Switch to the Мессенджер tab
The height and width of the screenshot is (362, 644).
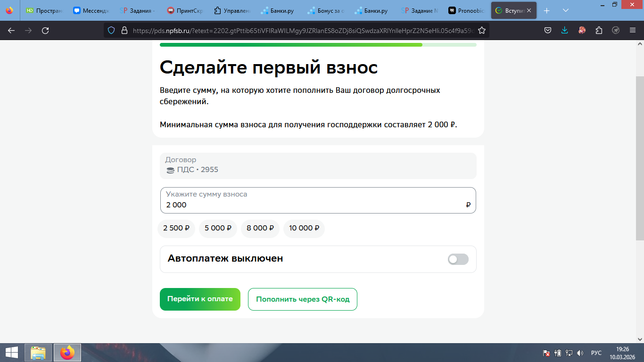[x=91, y=10]
